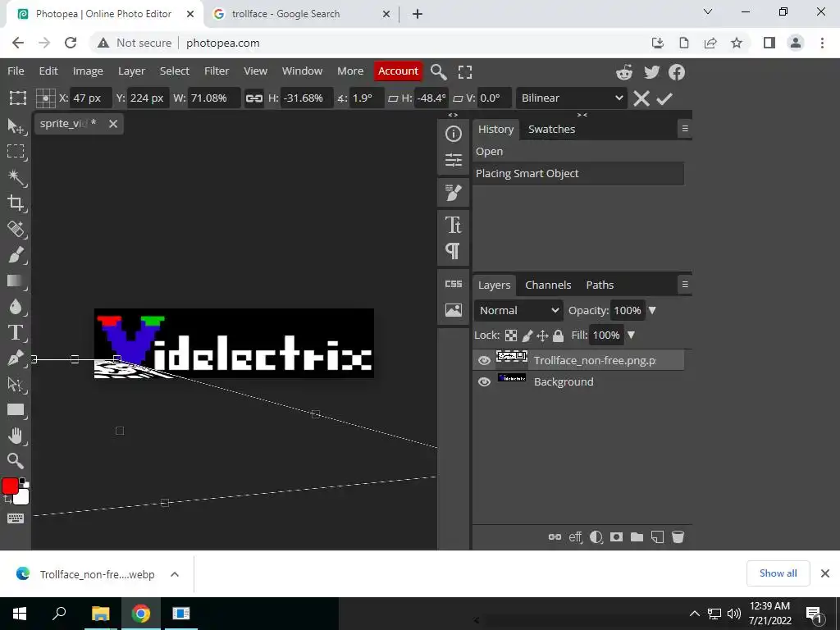This screenshot has height=630, width=840.
Task: Open the Character panel icon
Action: [453, 225]
